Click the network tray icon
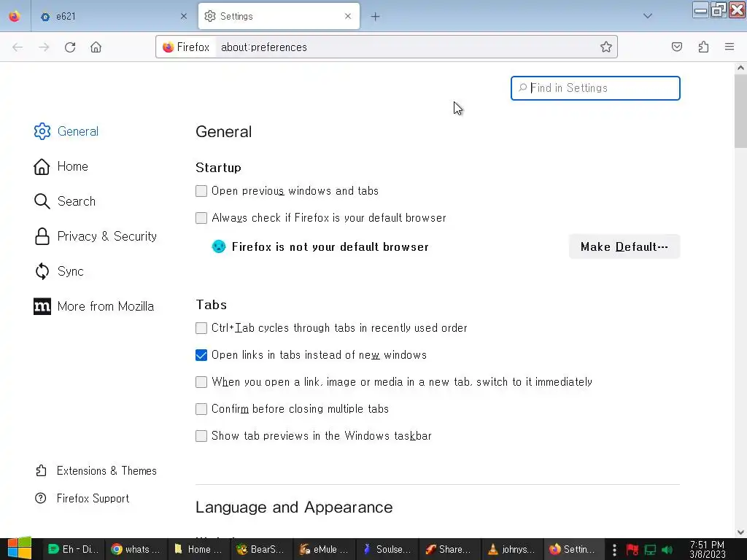 click(650, 550)
